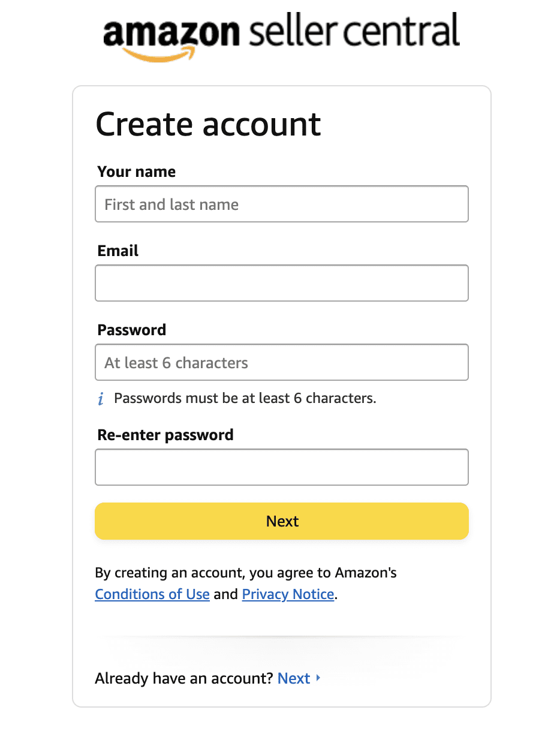The image size is (560, 734).
Task: Open the Conditions of Use link
Action: point(152,594)
